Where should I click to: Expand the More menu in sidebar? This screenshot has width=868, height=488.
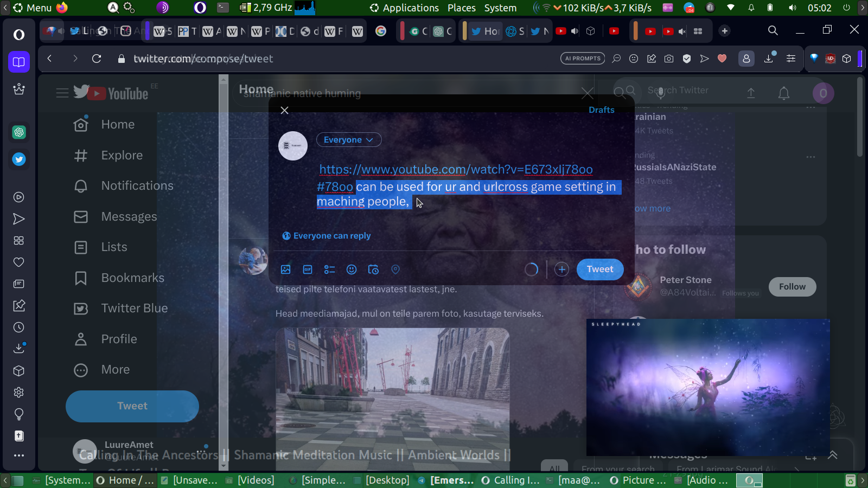click(x=102, y=370)
